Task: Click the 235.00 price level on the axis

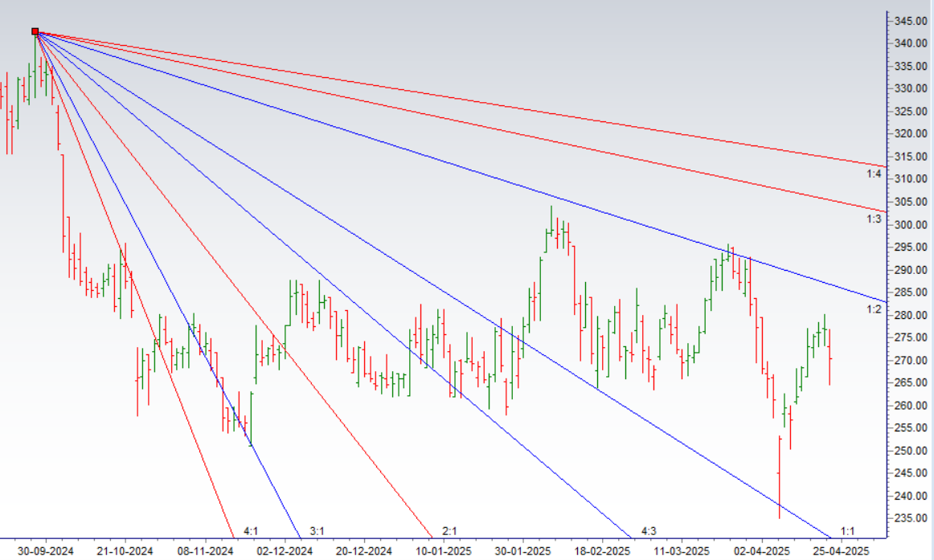Action: 909,517
